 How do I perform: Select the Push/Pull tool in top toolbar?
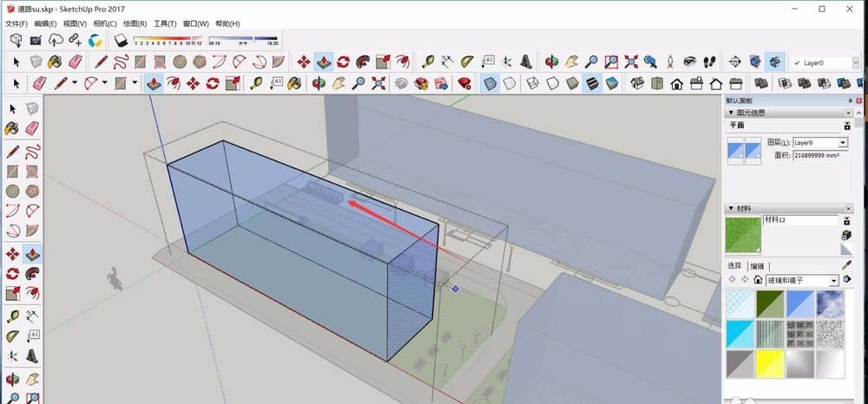tap(323, 62)
